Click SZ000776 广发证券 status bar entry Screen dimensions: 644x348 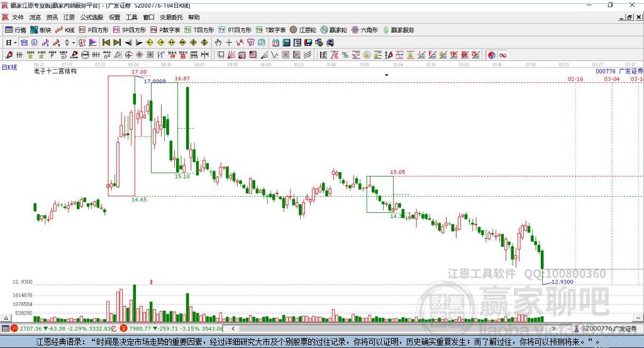coord(606,329)
